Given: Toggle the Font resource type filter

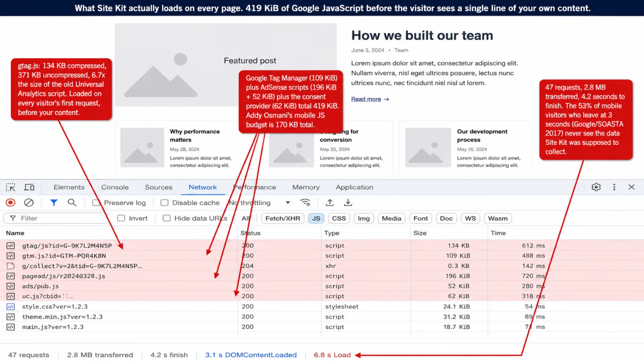Looking at the screenshot, I should 421,218.
